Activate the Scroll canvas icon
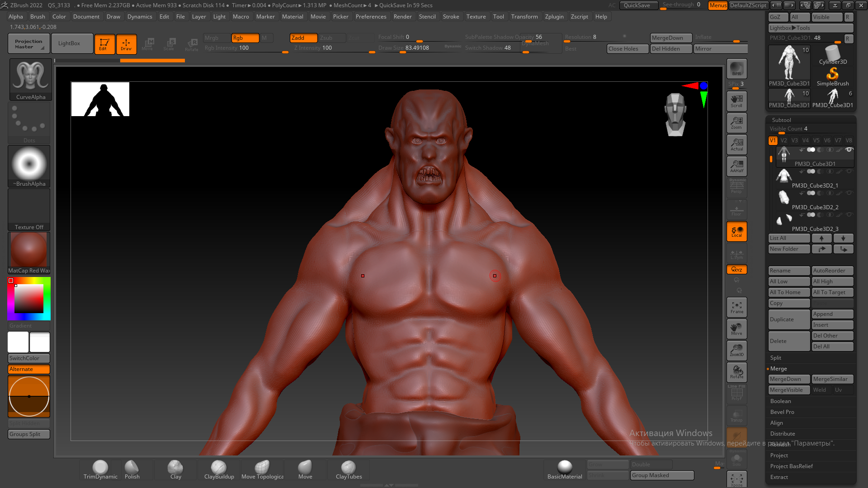 [736, 101]
